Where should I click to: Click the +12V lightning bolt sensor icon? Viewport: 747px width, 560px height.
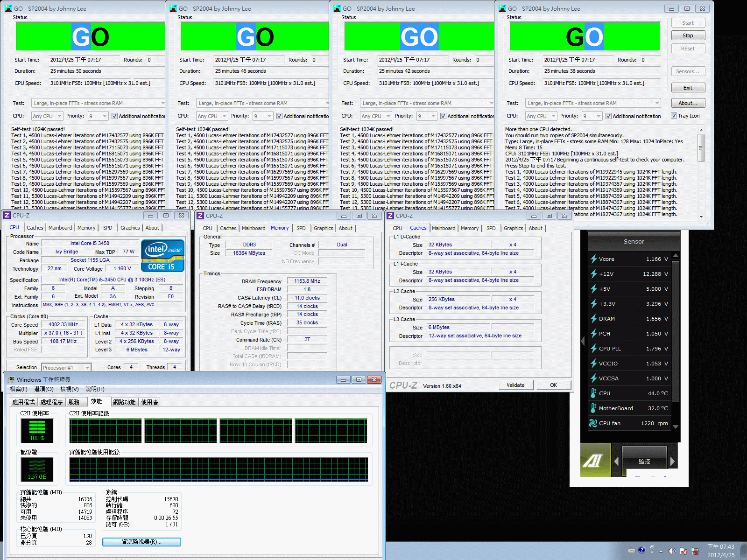point(593,274)
